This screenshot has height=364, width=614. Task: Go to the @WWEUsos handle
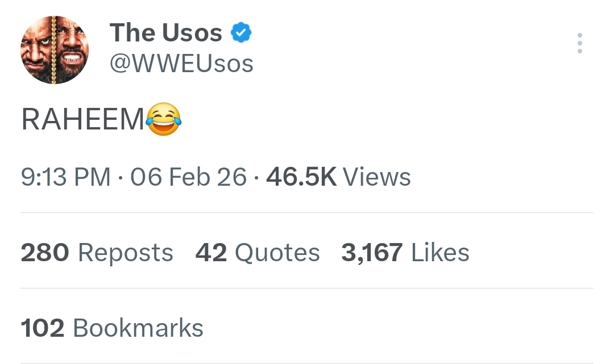point(181,63)
